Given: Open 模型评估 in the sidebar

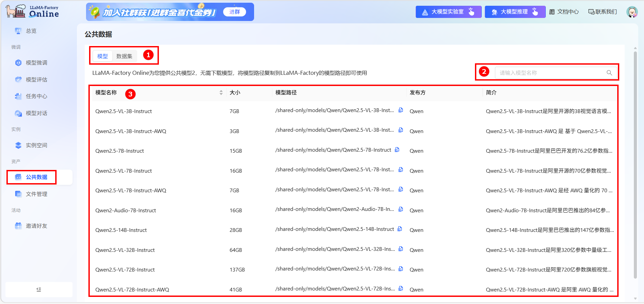Looking at the screenshot, I should pyautogui.click(x=37, y=80).
